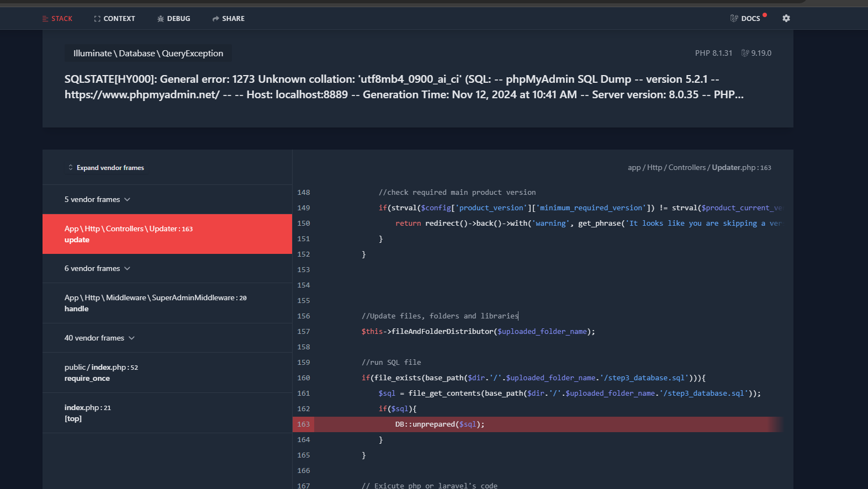The width and height of the screenshot is (868, 489).
Task: Click the if($sql){ statement on line 162
Action: (x=398, y=408)
